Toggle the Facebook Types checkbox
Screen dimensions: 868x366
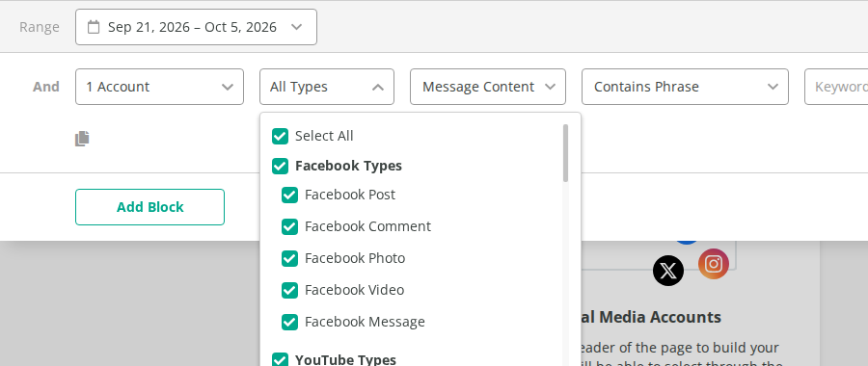280,166
